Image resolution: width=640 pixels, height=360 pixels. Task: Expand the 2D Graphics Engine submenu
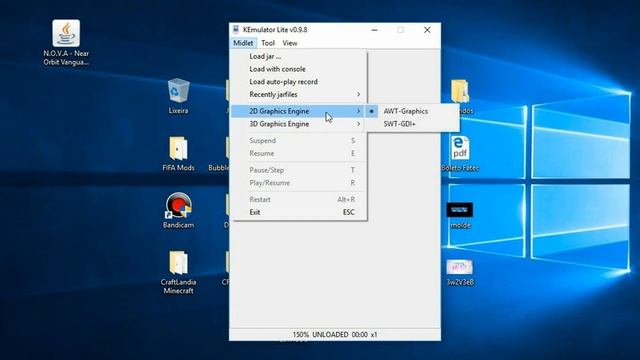pyautogui.click(x=299, y=111)
